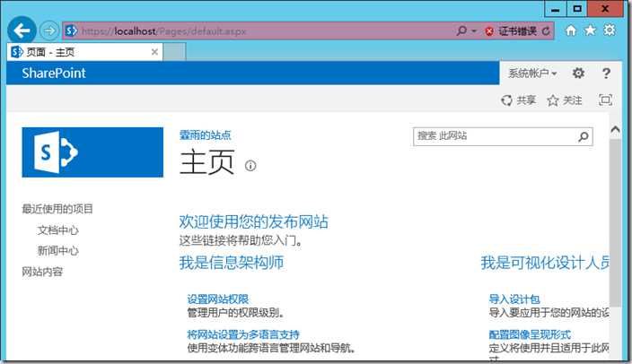This screenshot has height=364, width=632.
Task: Click text 管理用户的权限级别。
Action: (x=237, y=313)
